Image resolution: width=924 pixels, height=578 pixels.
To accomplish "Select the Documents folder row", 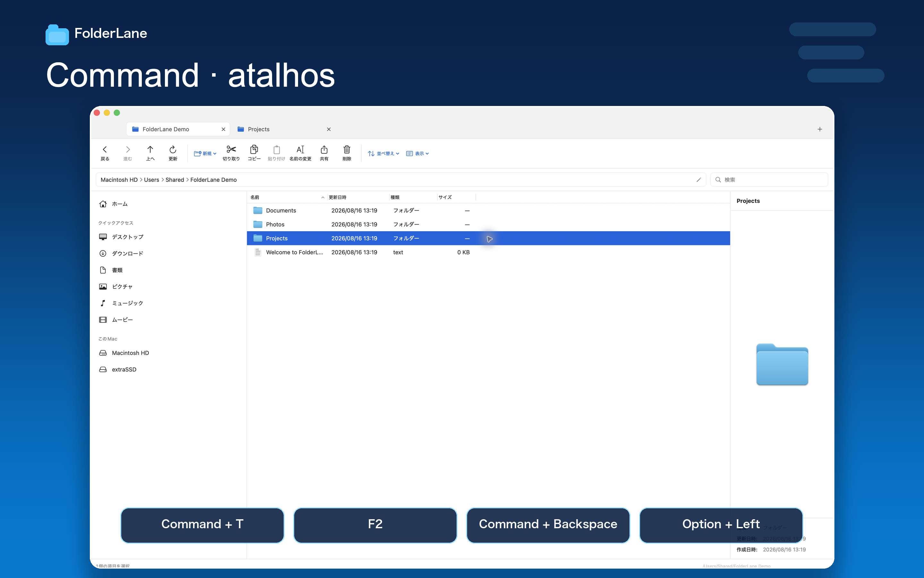I will (x=488, y=211).
